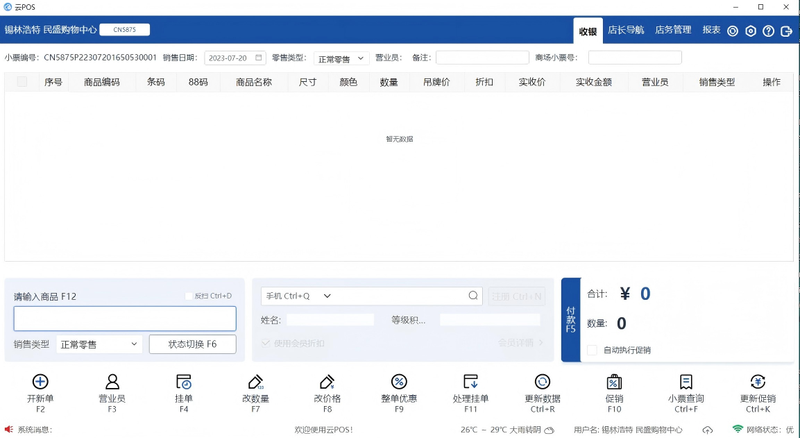800x438 pixels.
Task: Click the 注册 Ctrl+N register button
Action: 516,296
